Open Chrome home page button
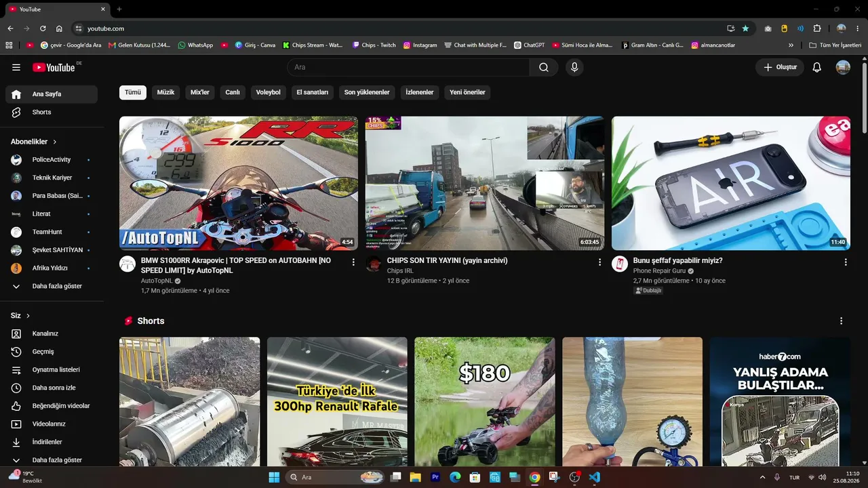Screen dimensions: 868x488 click(59, 28)
